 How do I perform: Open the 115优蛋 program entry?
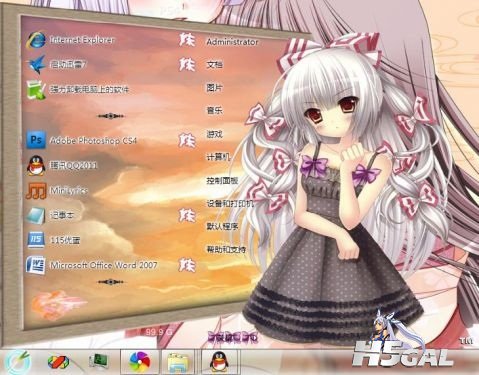(53, 240)
